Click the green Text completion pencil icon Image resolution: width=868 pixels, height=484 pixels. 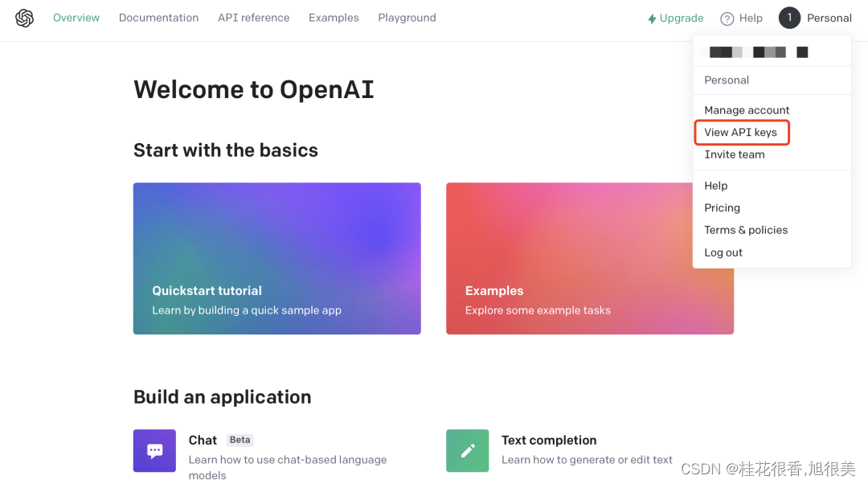[467, 451]
